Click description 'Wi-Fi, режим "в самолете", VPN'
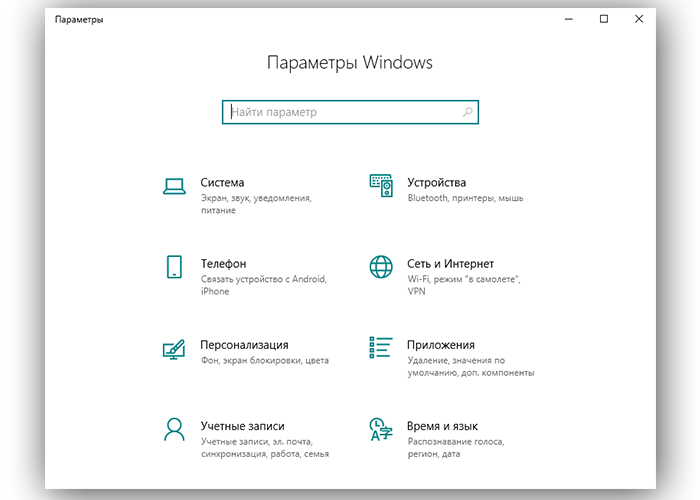Viewport: 700px width, 500px height. (464, 285)
